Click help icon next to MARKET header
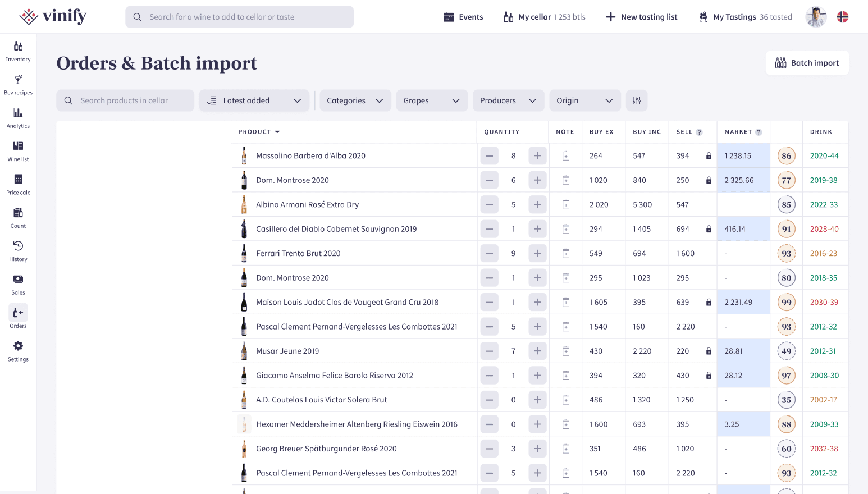 [x=759, y=132]
